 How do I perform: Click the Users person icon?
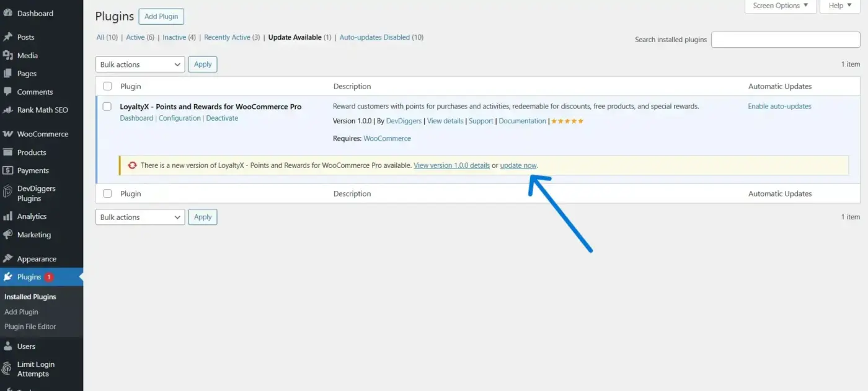point(7,346)
